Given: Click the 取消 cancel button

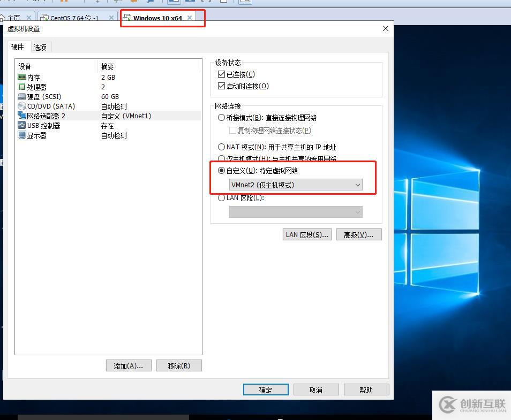Looking at the screenshot, I should [316, 390].
